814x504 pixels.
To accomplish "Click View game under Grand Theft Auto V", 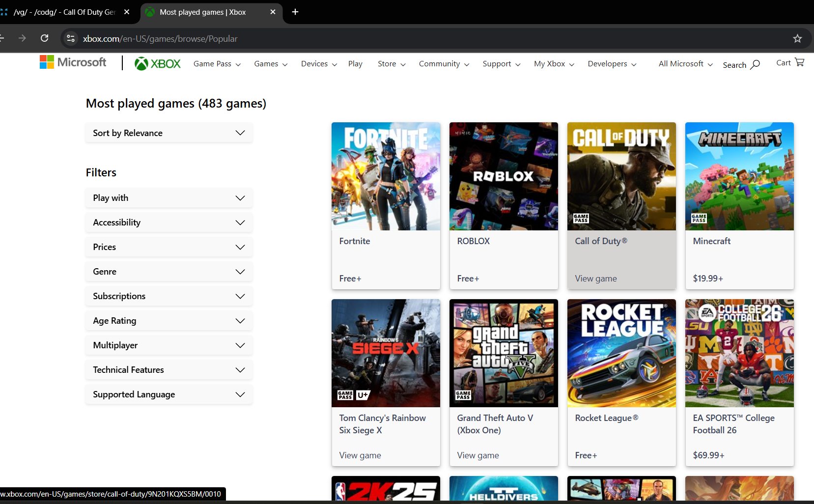I will [478, 455].
